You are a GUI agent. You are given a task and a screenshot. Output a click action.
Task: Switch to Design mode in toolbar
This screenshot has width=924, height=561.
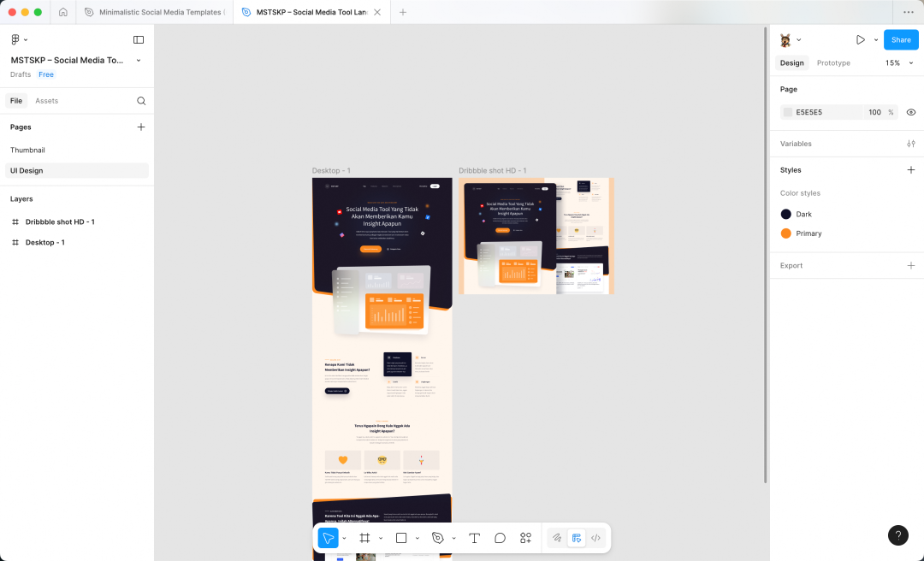[577, 537]
